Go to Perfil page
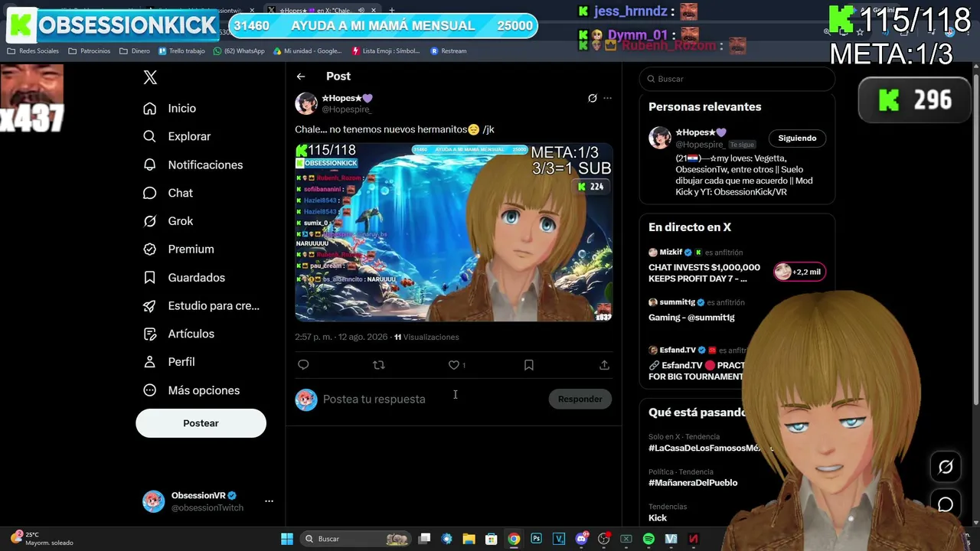Image resolution: width=980 pixels, height=551 pixels. coord(169,362)
